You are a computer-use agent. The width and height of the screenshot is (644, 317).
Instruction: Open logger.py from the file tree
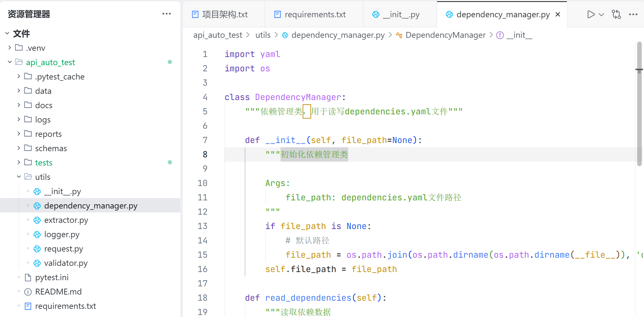(90, 235)
